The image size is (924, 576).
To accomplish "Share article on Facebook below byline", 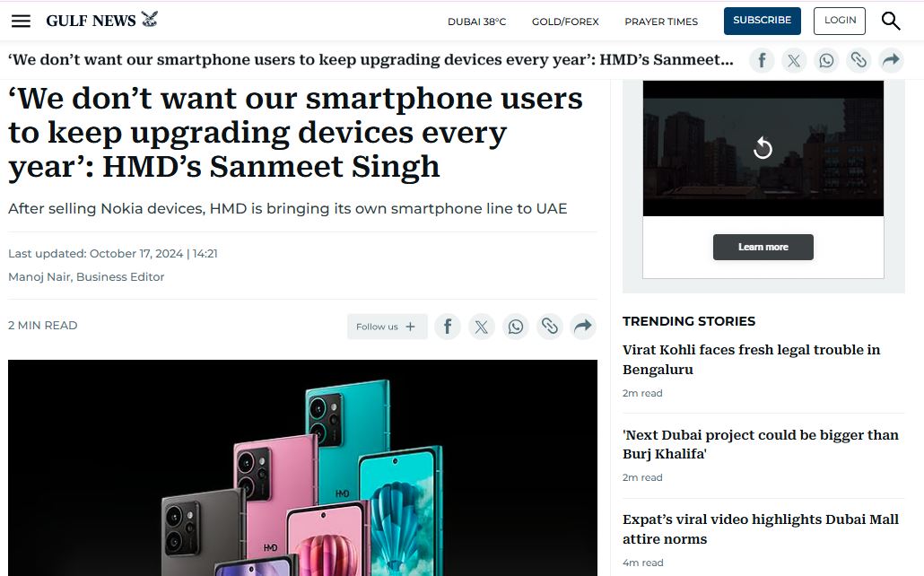I will (x=448, y=327).
